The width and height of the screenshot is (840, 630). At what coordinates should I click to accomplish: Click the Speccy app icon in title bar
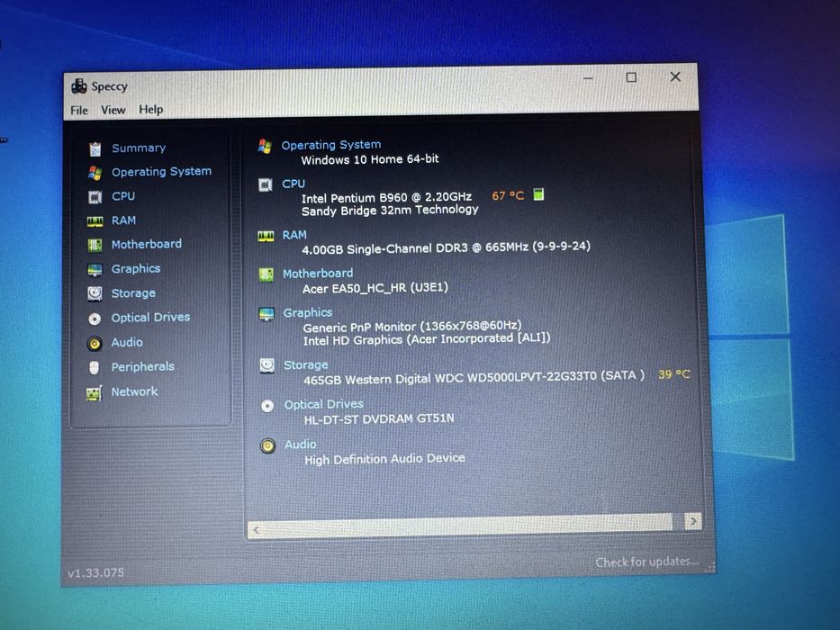pyautogui.click(x=79, y=85)
